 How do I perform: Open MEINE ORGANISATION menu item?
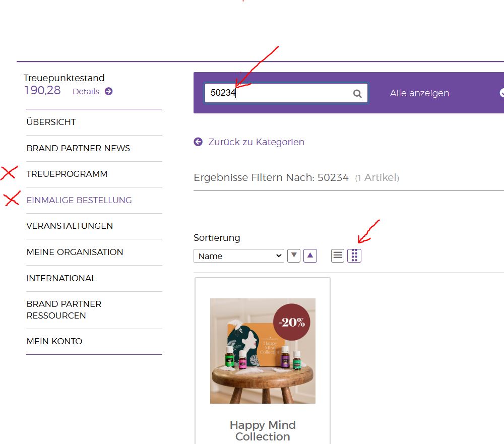pos(75,252)
